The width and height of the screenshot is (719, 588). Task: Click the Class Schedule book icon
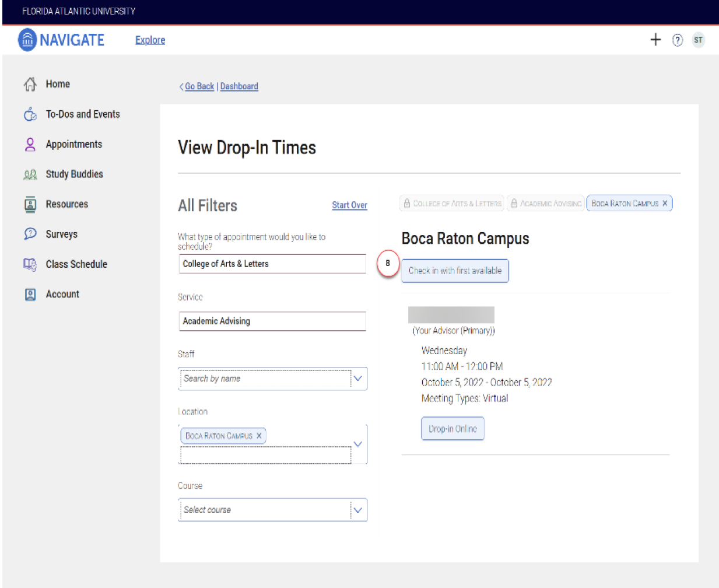tap(30, 264)
